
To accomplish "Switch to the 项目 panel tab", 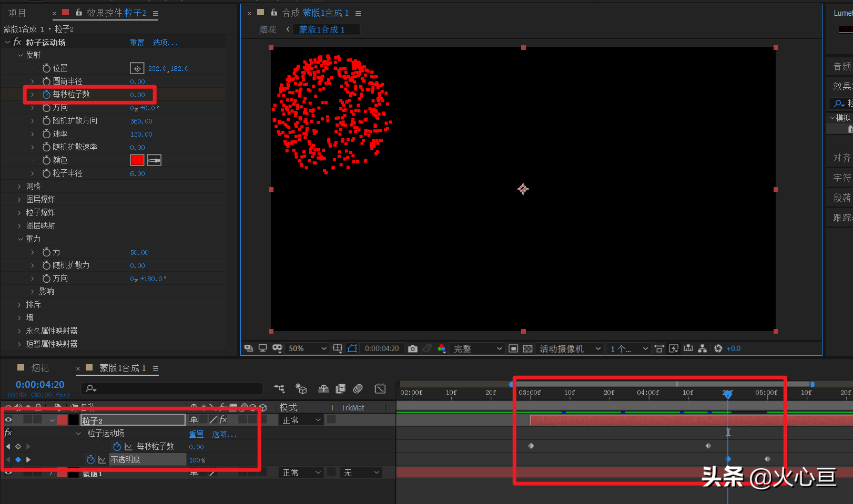I will coord(17,13).
